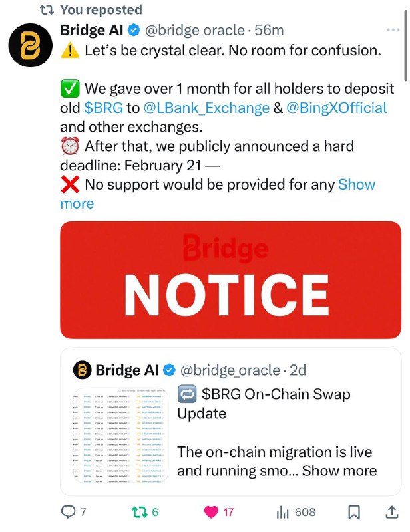Click the vertical scrollbar handle
Image resolution: width=410 pixels, height=532 pixels.
[405, 45]
